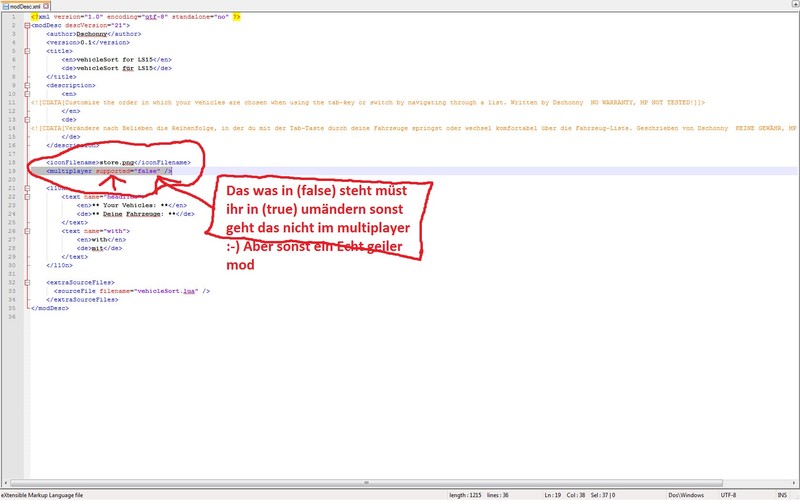
Task: Fold the de block on line 13
Action: click(x=27, y=119)
